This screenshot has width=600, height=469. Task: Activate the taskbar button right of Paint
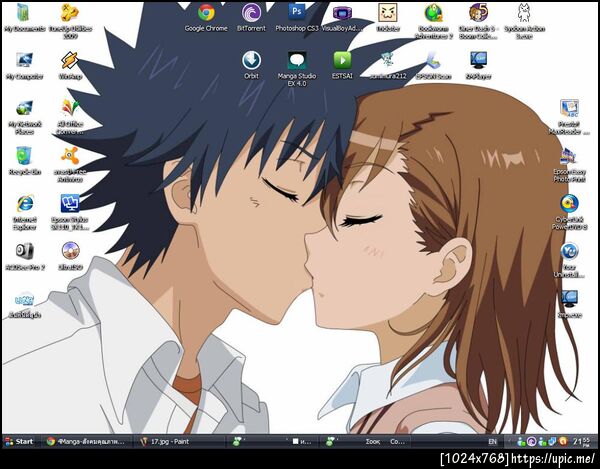273,441
